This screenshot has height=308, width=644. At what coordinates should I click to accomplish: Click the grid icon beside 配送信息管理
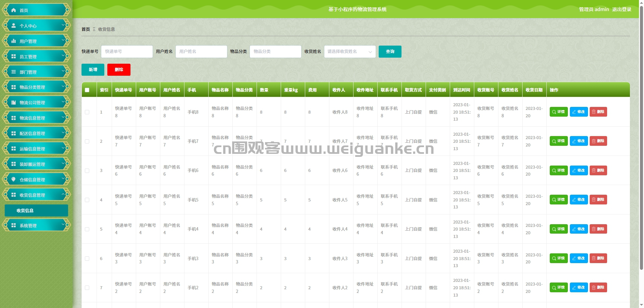13,133
